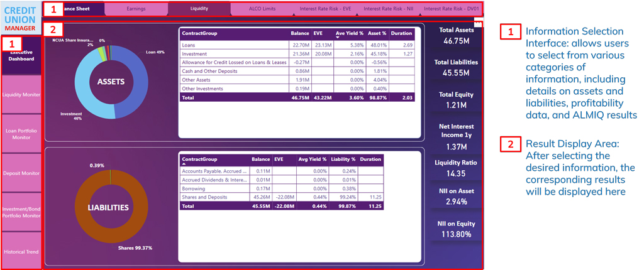The height and width of the screenshot is (270, 644).
Task: Click the 23.13M Loans EVE cell
Action: (323, 45)
